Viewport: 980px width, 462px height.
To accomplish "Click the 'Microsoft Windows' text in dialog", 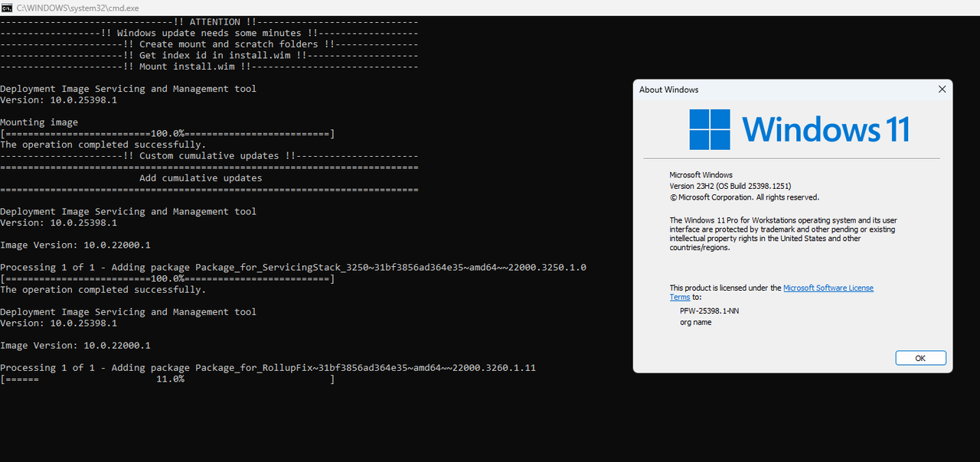I will 701,175.
